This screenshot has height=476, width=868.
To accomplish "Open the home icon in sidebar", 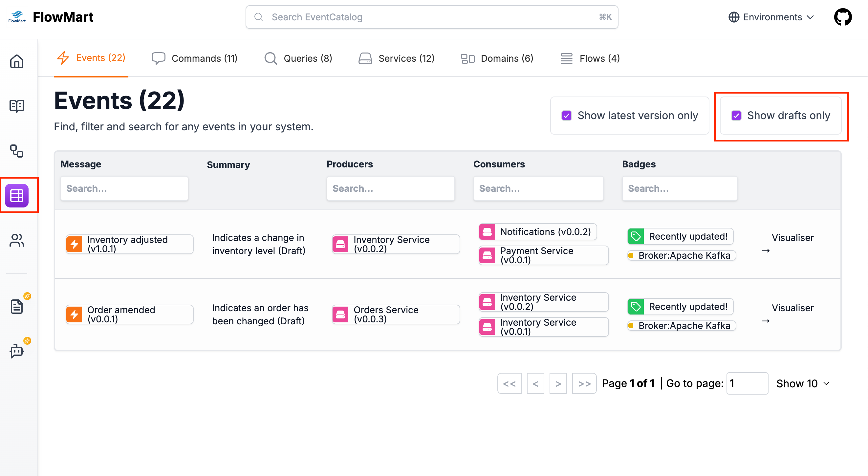I will tap(16, 61).
